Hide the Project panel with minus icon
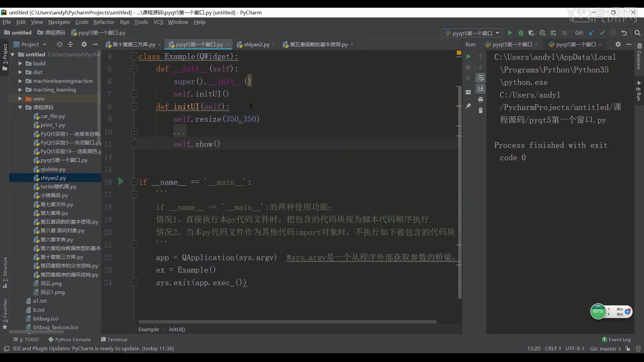Screen dimensions: 644x362 point(95,44)
